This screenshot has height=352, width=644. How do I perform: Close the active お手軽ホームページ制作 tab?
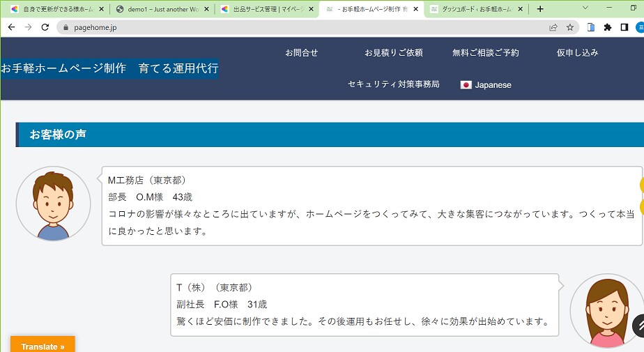click(415, 9)
